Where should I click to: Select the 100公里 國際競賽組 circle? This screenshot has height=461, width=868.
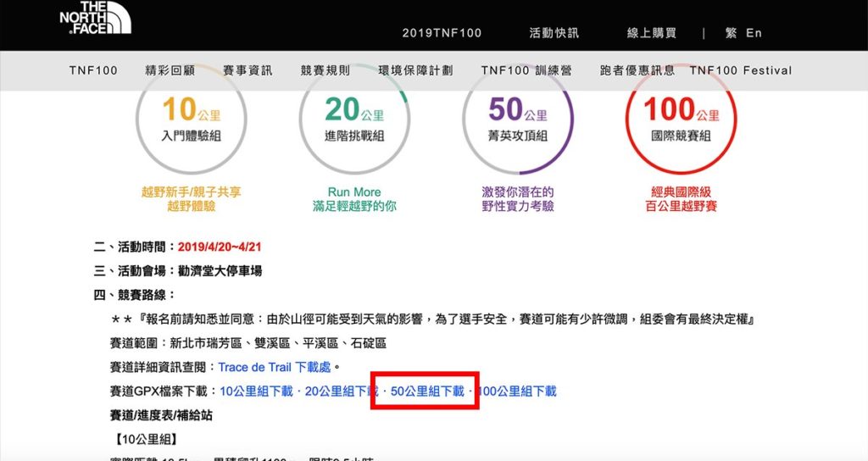pos(681,119)
